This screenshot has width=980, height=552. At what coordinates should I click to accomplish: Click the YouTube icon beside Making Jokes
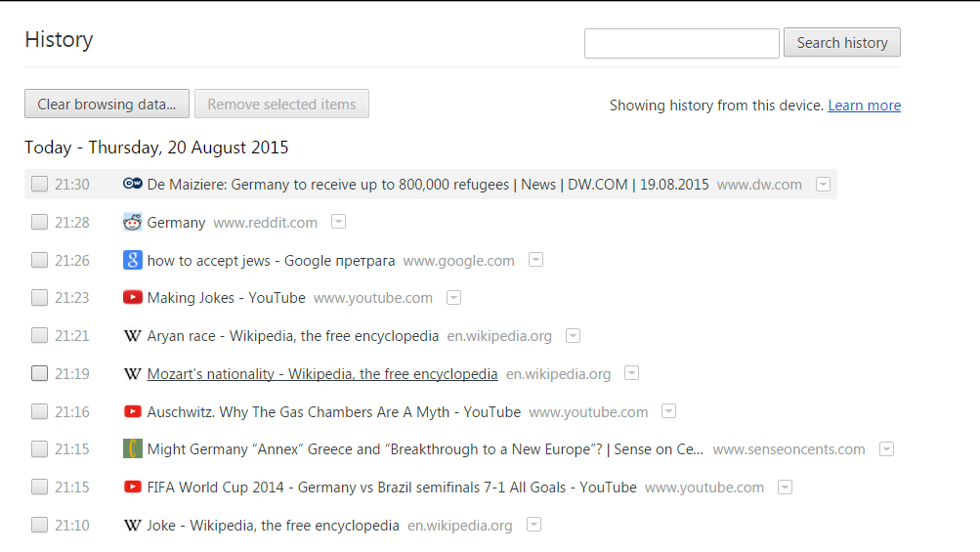133,298
